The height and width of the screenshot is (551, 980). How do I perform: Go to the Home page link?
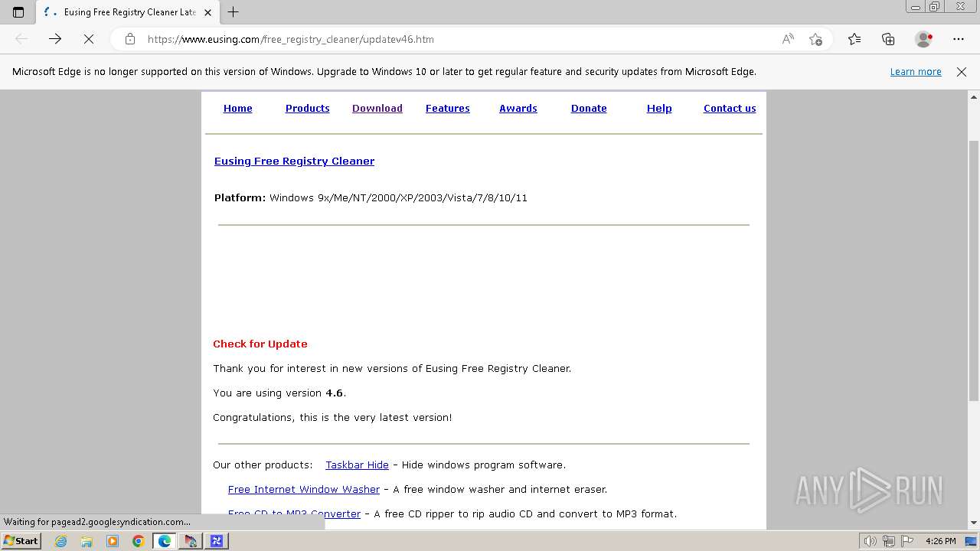237,109
